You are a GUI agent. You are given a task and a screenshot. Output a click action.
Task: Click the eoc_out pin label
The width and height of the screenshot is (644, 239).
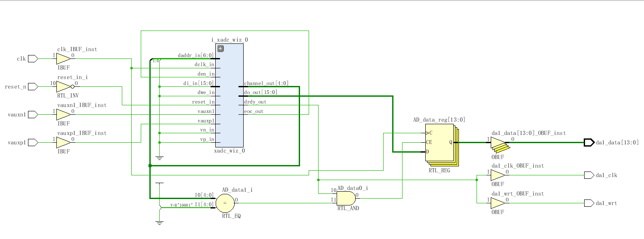pyautogui.click(x=254, y=112)
